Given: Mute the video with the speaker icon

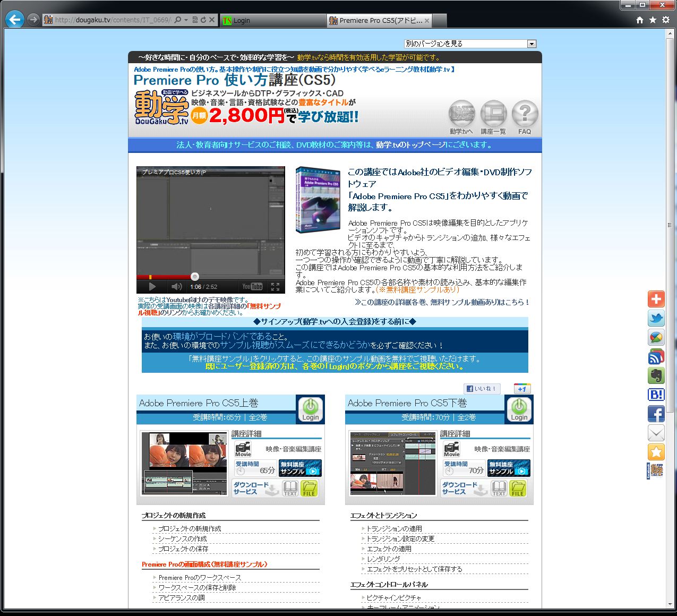Looking at the screenshot, I should (177, 287).
